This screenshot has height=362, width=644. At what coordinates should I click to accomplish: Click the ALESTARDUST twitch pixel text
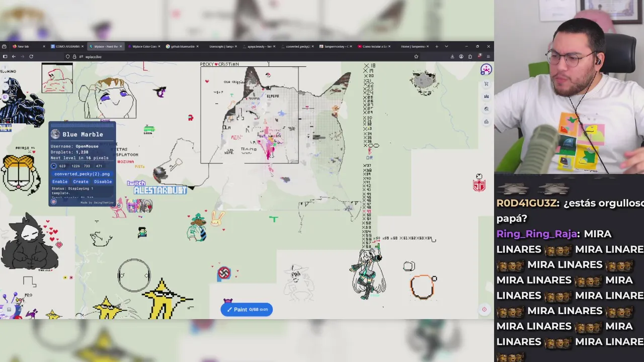coord(160,190)
